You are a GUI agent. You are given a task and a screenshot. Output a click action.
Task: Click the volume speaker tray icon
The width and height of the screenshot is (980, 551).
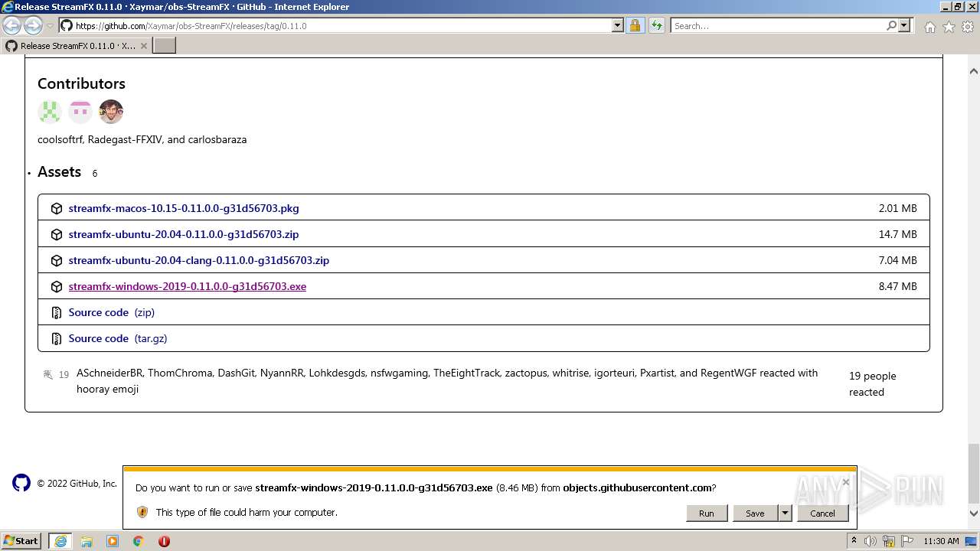coord(871,541)
